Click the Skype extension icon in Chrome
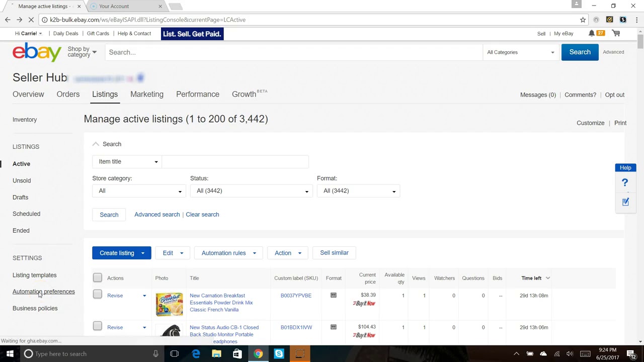Screen dimensions: 644x362 point(623,20)
